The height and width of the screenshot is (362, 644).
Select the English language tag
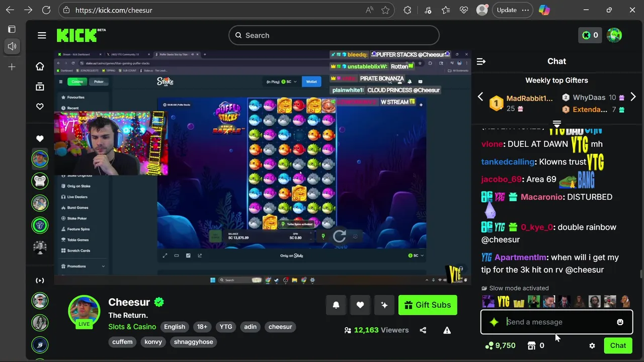[x=175, y=327]
